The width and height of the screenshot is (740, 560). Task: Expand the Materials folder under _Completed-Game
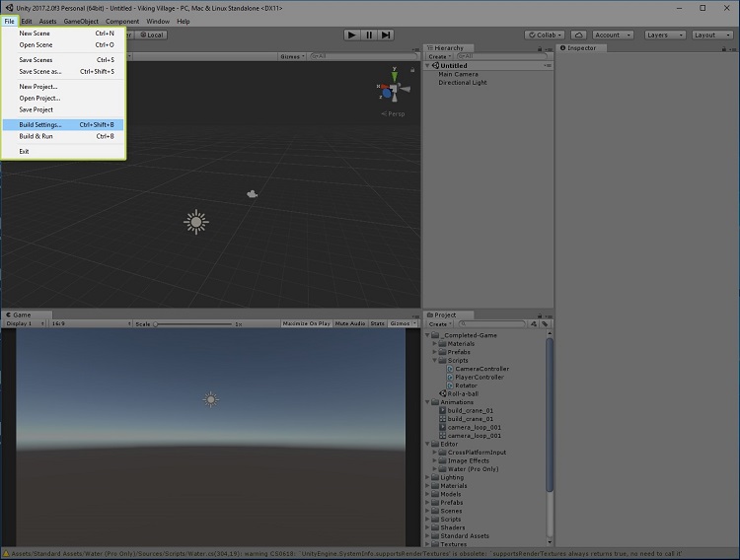[x=435, y=343]
